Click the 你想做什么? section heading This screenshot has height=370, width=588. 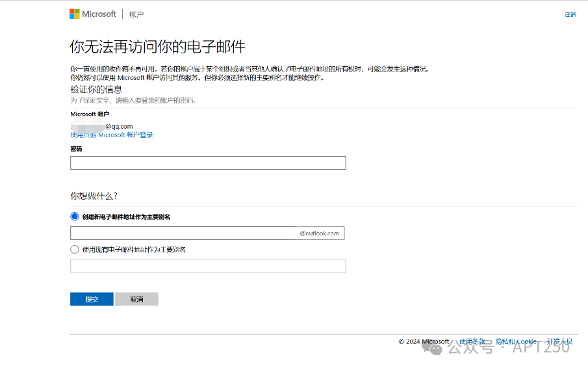94,196
